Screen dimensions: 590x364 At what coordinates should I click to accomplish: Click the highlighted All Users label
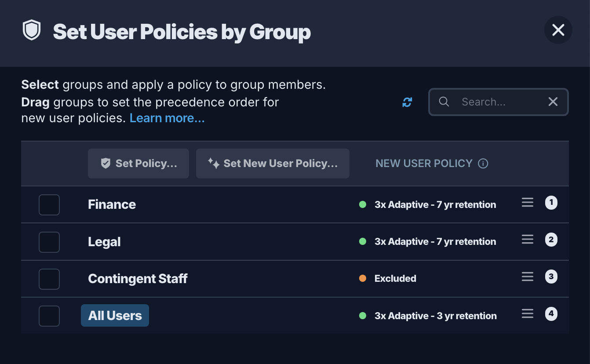click(115, 316)
